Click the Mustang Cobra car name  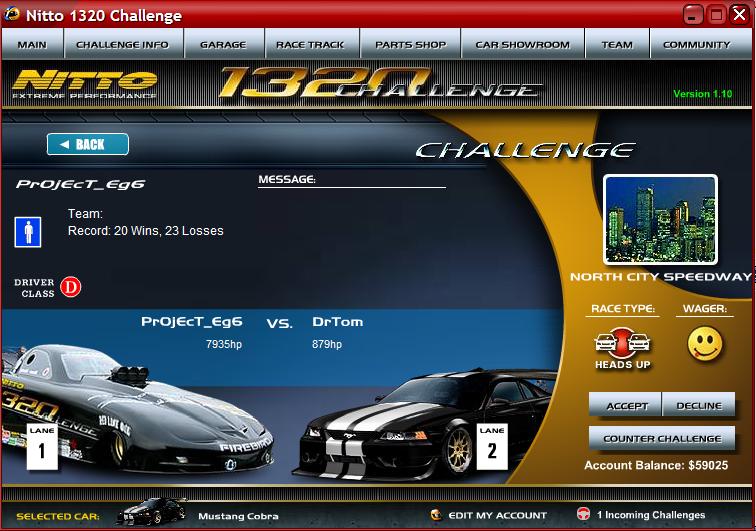click(238, 516)
